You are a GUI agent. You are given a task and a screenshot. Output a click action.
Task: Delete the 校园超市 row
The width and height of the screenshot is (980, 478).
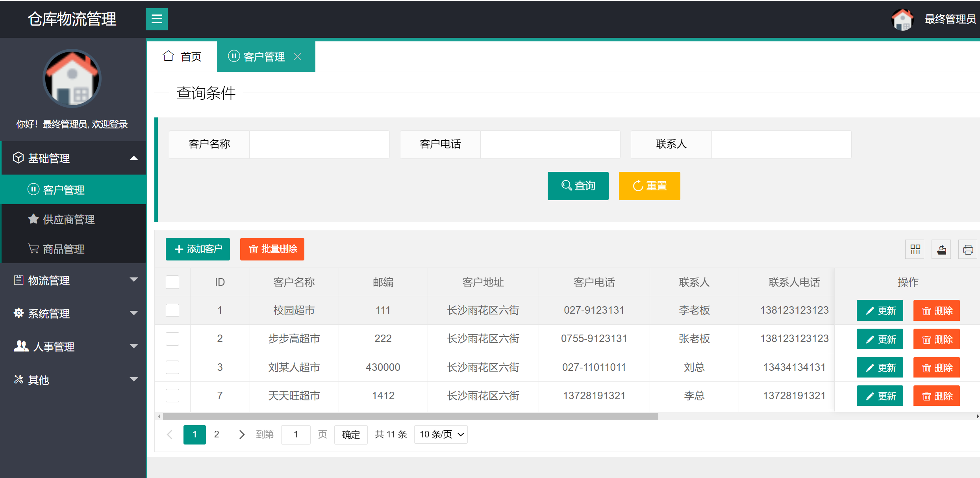pos(937,311)
